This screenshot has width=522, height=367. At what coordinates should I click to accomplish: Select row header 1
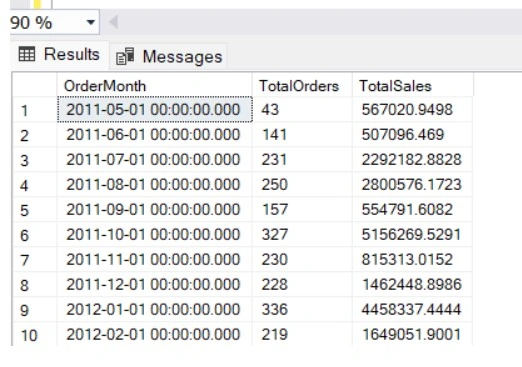[35, 110]
